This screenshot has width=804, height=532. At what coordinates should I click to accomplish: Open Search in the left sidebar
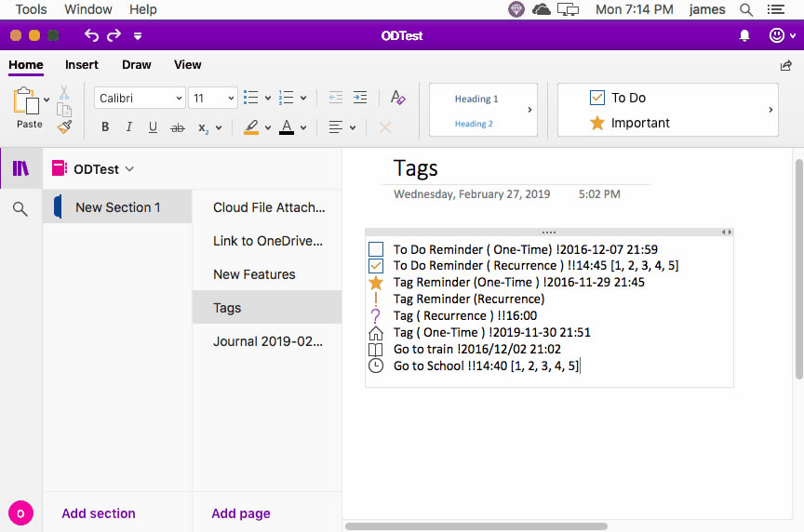20,209
